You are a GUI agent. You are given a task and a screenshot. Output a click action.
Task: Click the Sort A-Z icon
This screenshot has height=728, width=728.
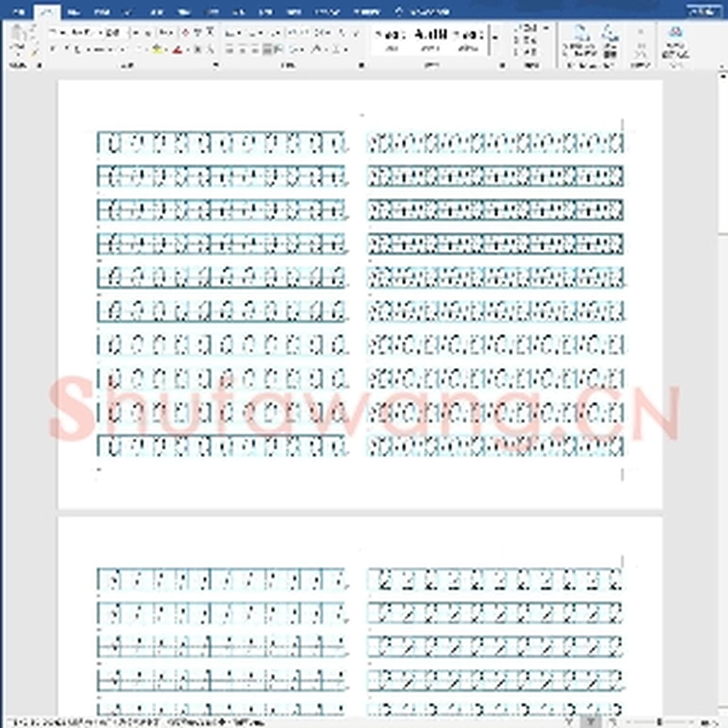click(x=342, y=33)
